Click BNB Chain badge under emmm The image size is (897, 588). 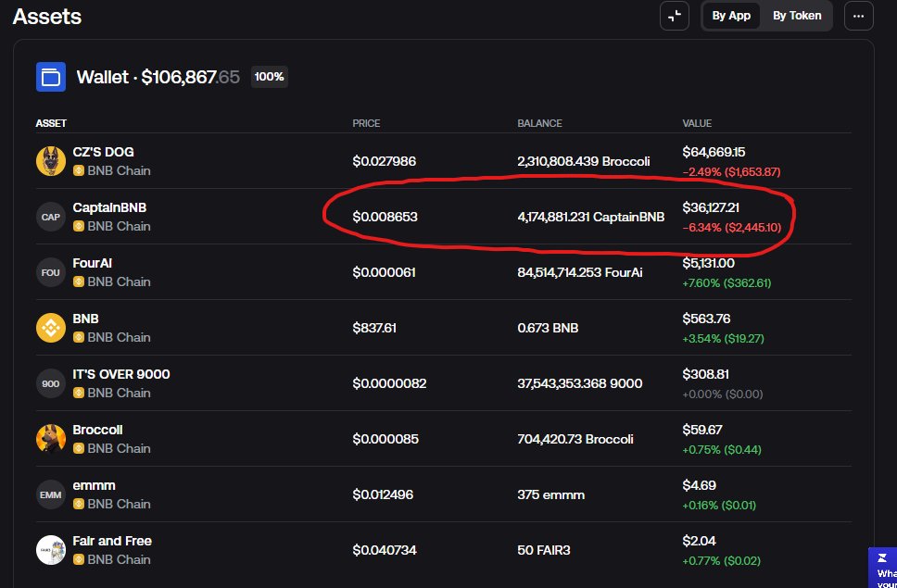tap(112, 504)
